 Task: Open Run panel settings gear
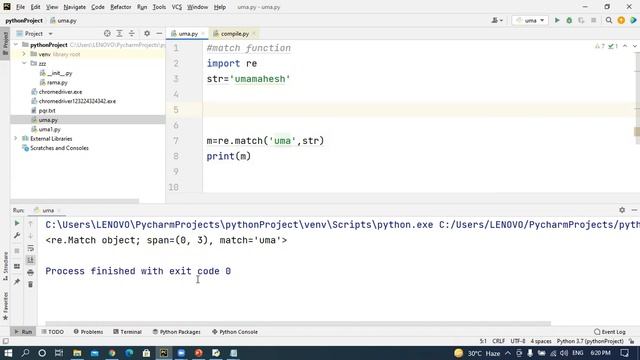[622, 210]
